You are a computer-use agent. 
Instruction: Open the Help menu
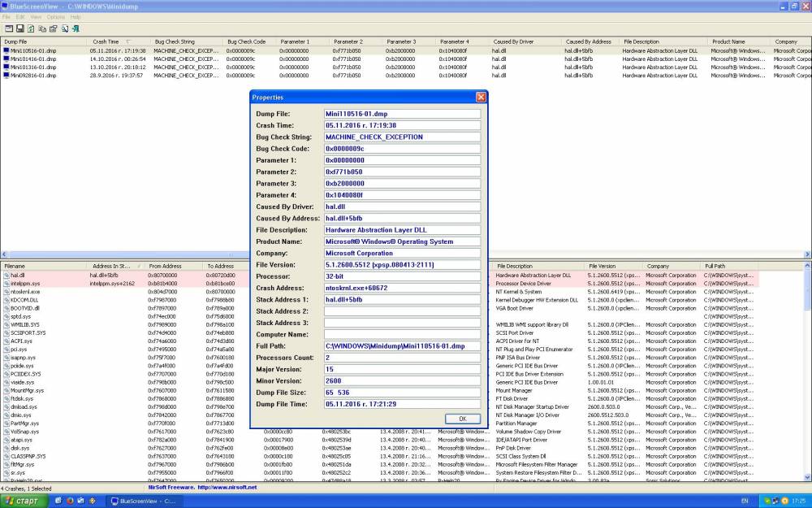(76, 17)
